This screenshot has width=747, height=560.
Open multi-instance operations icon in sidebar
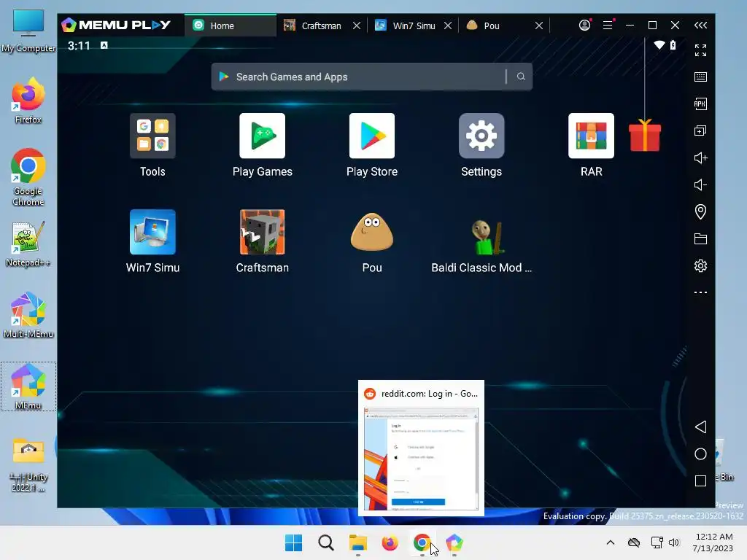700,131
